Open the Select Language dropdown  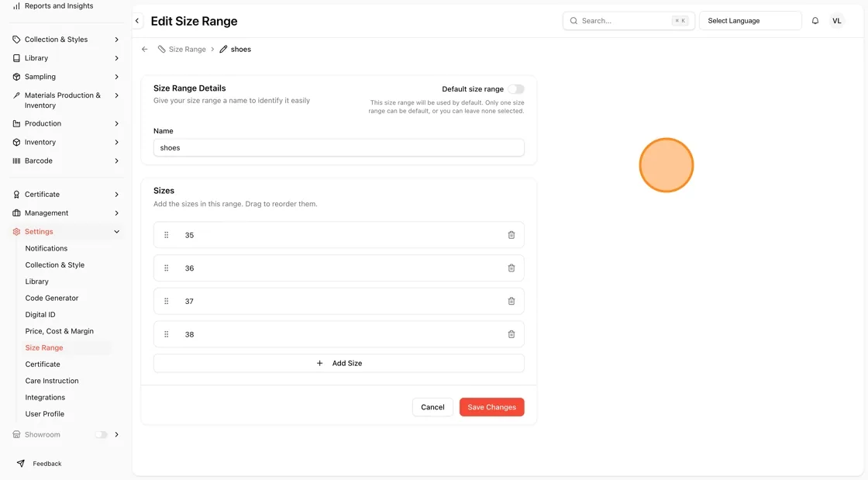coord(750,20)
